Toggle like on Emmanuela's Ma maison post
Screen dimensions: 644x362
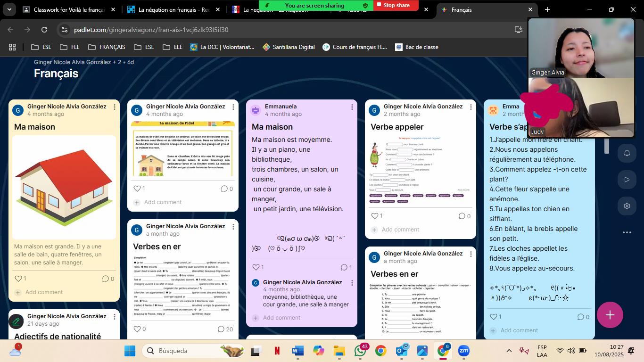pos(256,267)
